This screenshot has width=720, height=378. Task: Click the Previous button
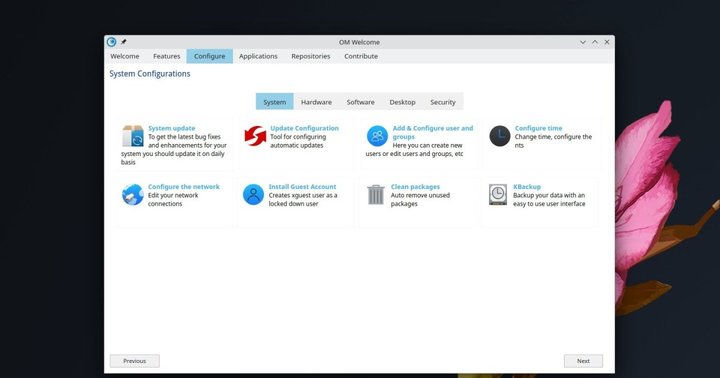(x=135, y=361)
